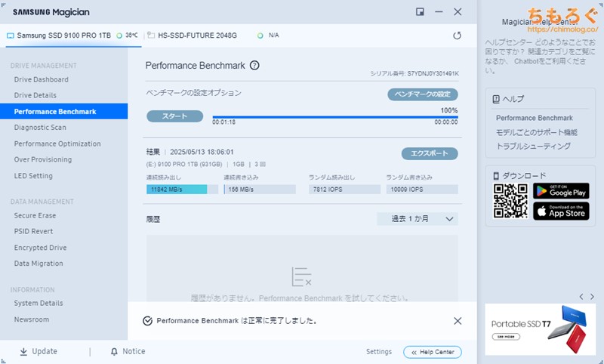The width and height of the screenshot is (604, 364).
Task: Open Secure Erase
Action: point(35,216)
